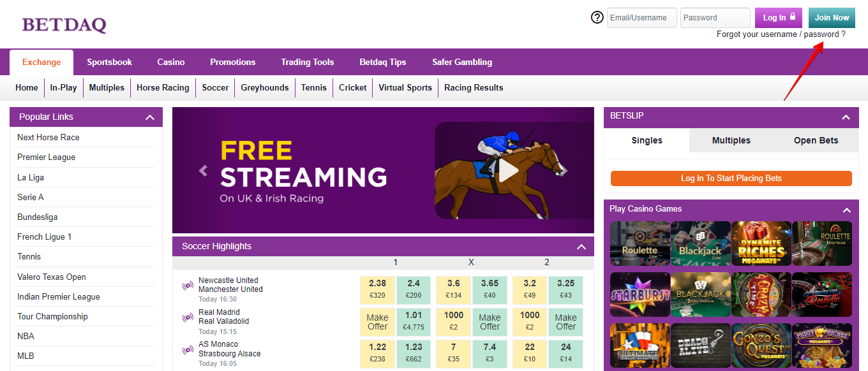Open Dynamite Riches Megaways game
The image size is (868, 371).
(761, 244)
